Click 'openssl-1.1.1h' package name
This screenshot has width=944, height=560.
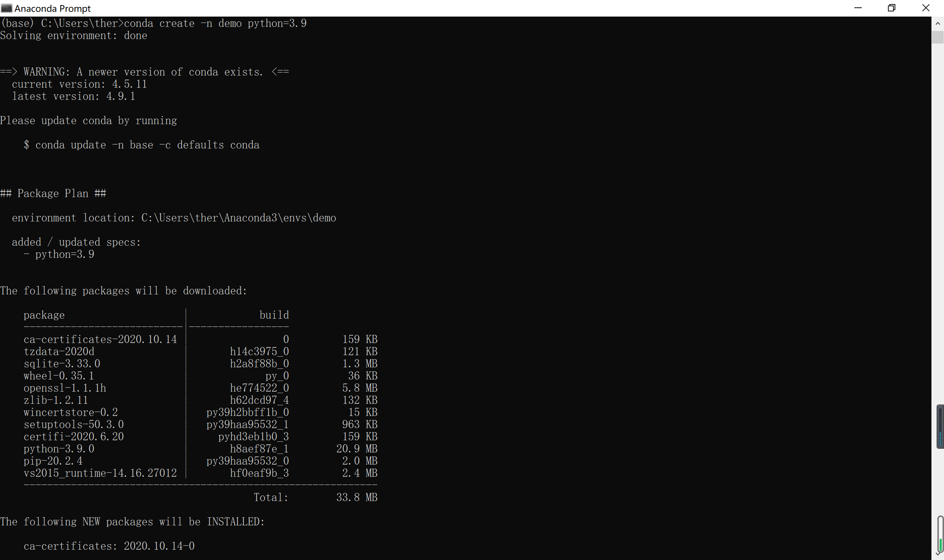[x=65, y=388]
